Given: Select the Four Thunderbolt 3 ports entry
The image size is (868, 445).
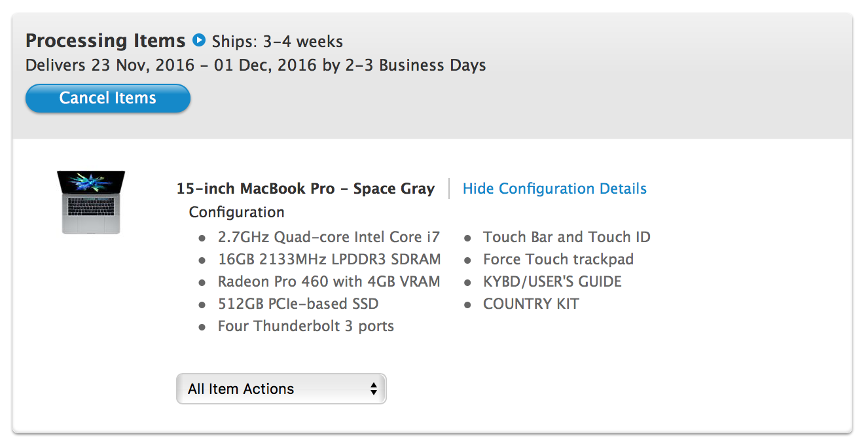Looking at the screenshot, I should 306,326.
